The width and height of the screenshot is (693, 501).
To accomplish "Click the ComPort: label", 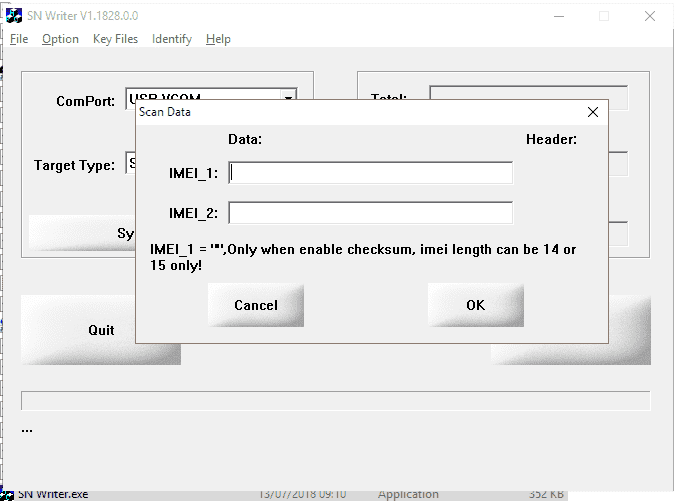I will point(85,102).
